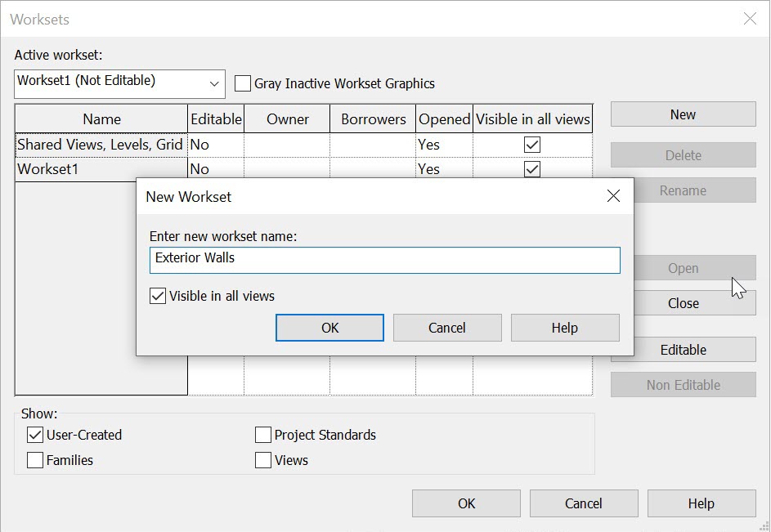Select the Workset1 row in table
Viewport: 771px width, 532px height.
coord(303,169)
